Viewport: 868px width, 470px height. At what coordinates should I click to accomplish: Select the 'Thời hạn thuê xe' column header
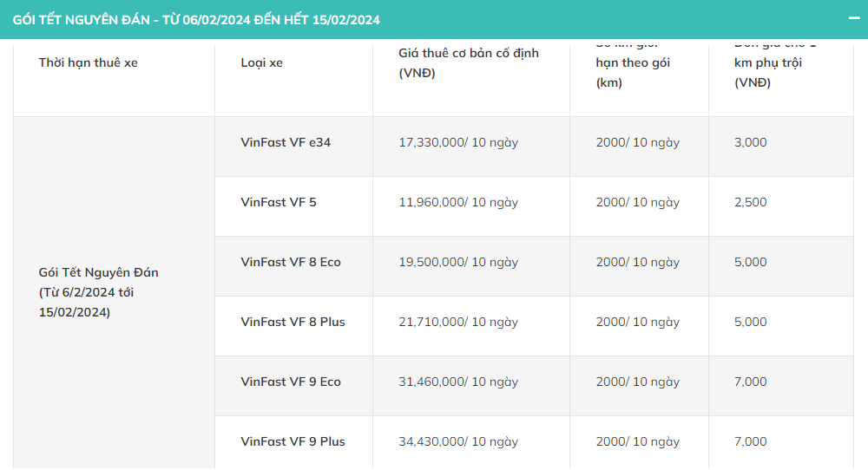click(x=88, y=62)
